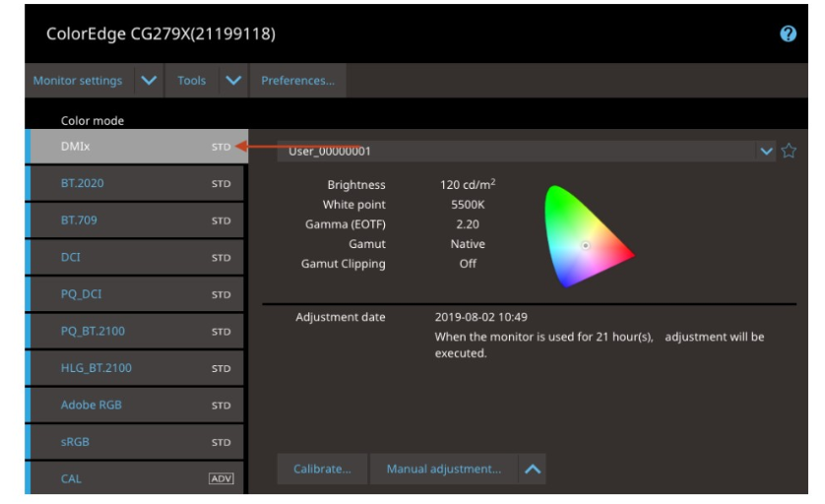Select the DMIx color mode
Screen dimensions: 825x504
137,147
